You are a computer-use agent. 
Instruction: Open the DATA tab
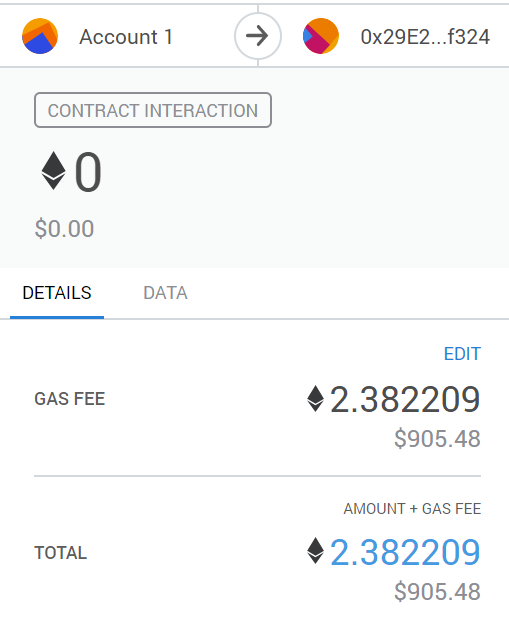[165, 293]
